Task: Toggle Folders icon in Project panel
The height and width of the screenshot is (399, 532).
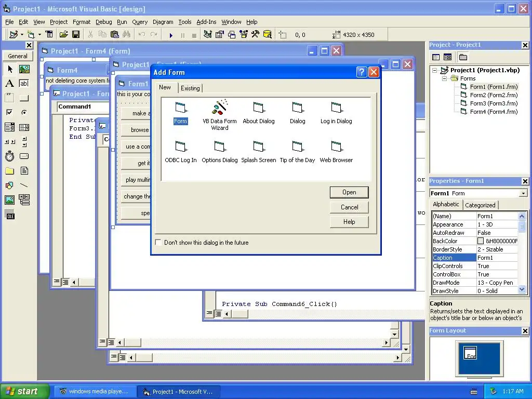Action: coord(463,57)
